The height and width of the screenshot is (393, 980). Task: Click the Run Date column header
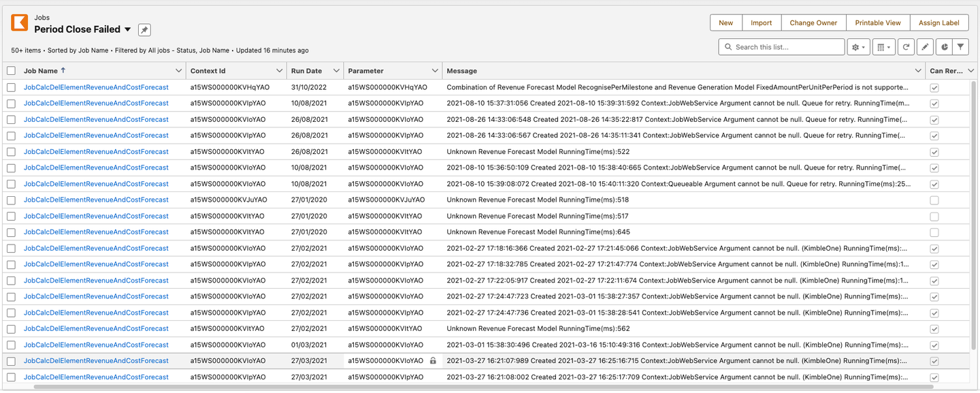(x=306, y=71)
